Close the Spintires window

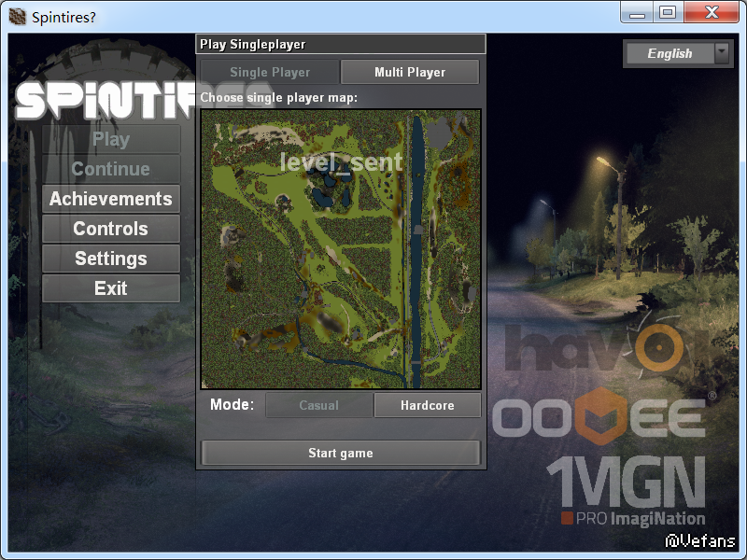click(x=712, y=12)
